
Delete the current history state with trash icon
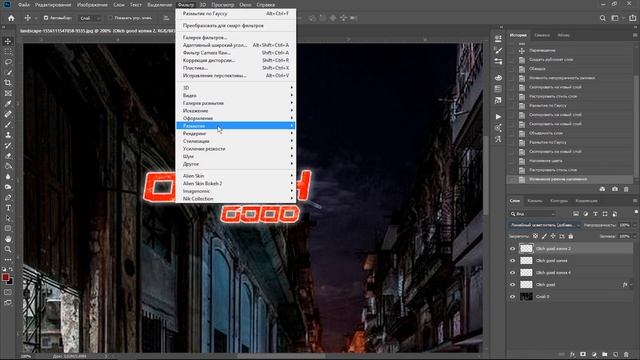point(626,189)
